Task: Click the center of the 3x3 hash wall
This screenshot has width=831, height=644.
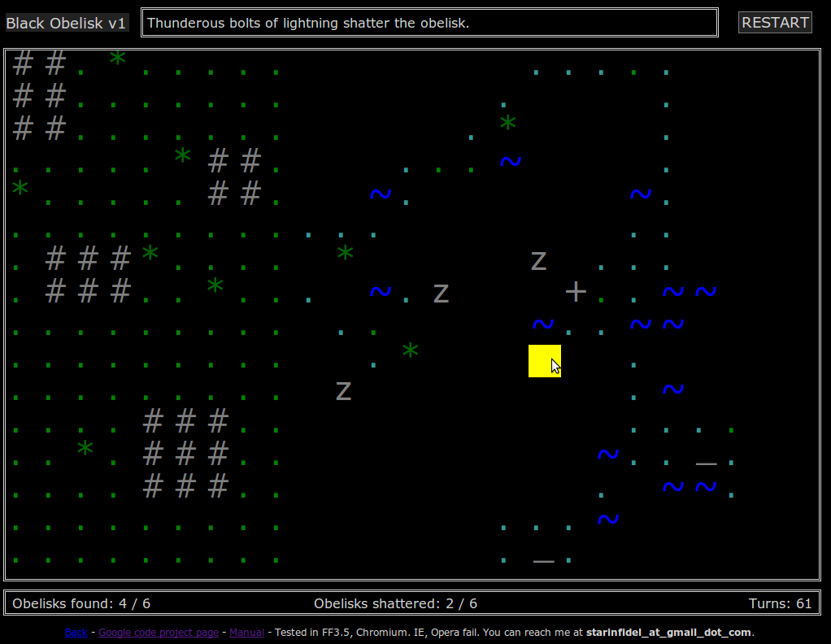Action: tap(185, 454)
